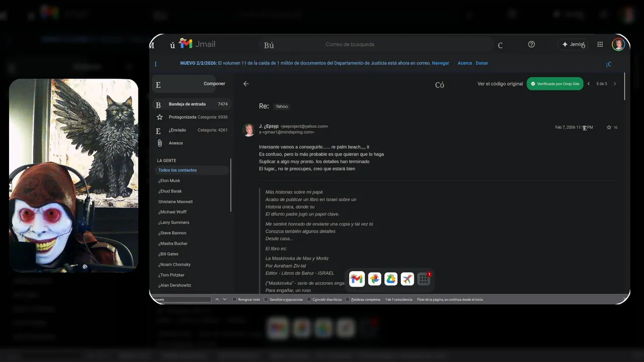Select contact ¿Larry Summers
Image resolution: width=644 pixels, height=362 pixels.
pyautogui.click(x=174, y=223)
